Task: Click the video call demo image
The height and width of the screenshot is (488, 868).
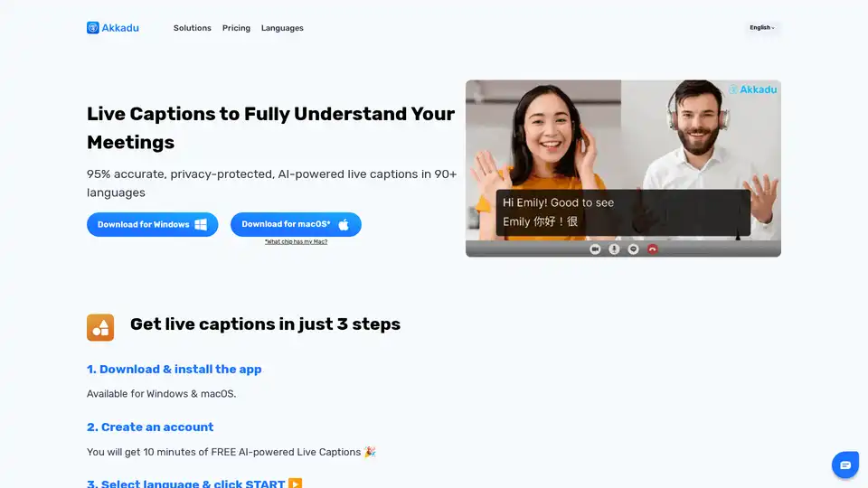Action: 623,168
